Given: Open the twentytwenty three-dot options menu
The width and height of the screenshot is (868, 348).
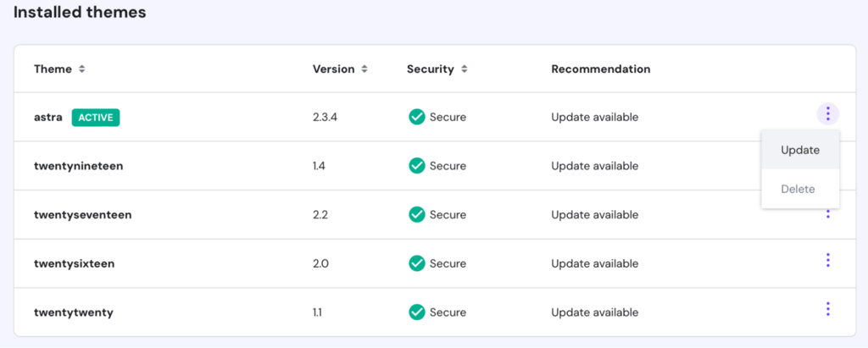Looking at the screenshot, I should coord(828,309).
